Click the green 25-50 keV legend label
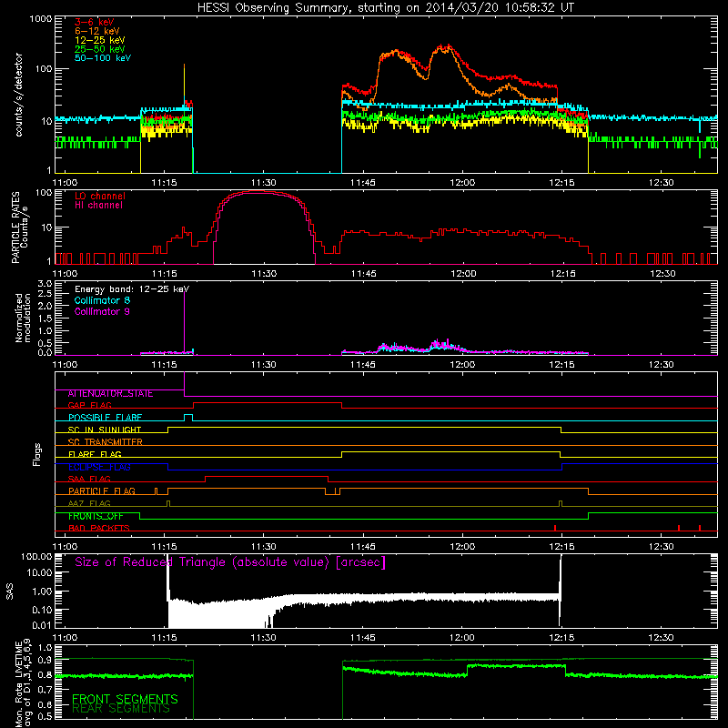This screenshot has height=728, width=728. [x=99, y=49]
